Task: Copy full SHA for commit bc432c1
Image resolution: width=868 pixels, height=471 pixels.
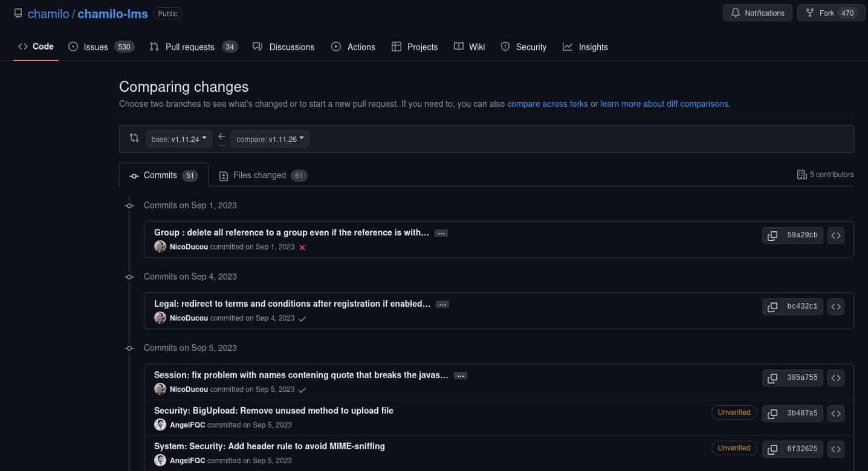Action: (772, 307)
